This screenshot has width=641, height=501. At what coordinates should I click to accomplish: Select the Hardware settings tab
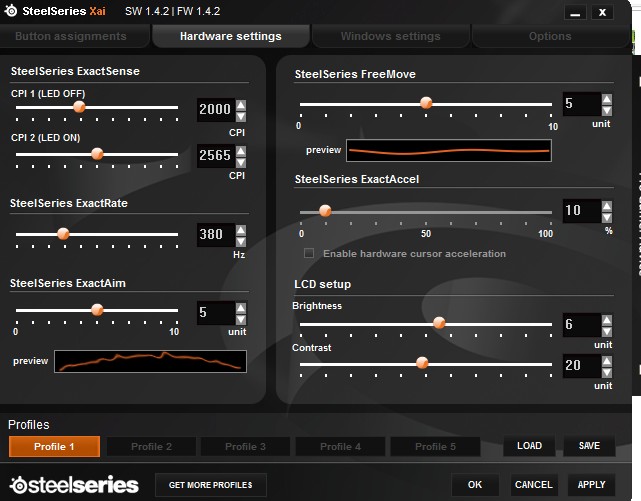click(x=231, y=36)
